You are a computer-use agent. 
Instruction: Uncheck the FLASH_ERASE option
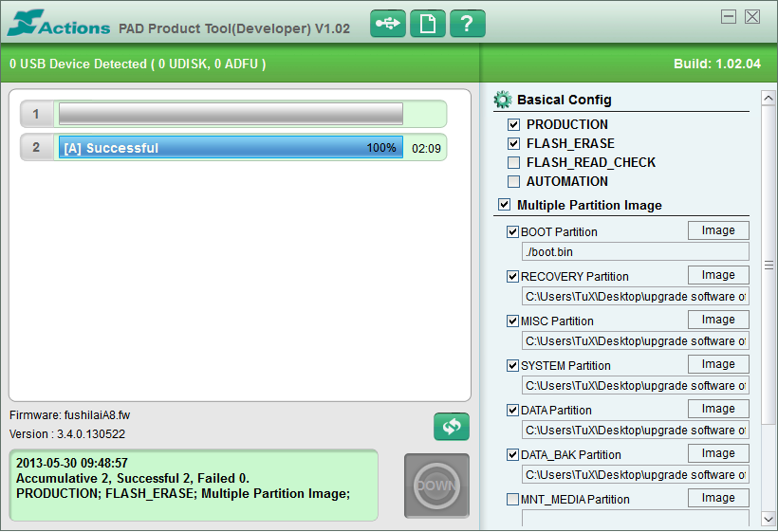[513, 144]
